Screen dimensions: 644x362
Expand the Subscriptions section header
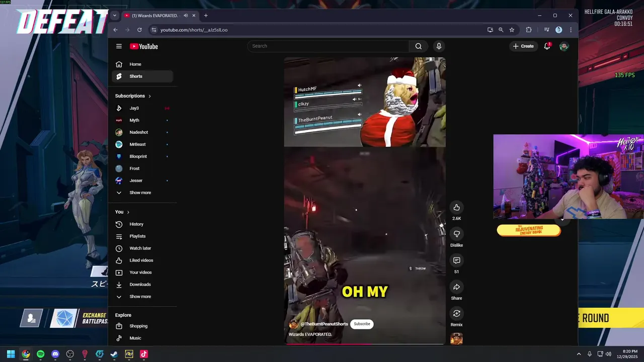point(133,96)
